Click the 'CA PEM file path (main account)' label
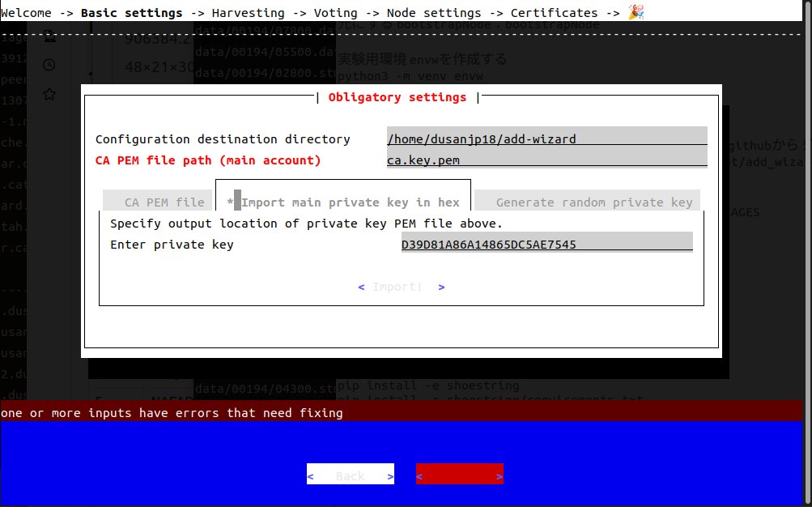The image size is (812, 507). click(208, 160)
